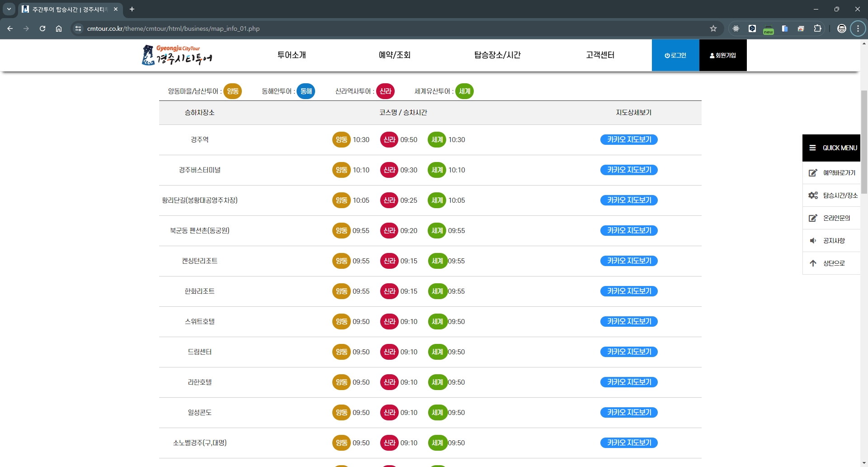Open the 투어소개 navigation menu
Viewport: 868px width, 467px height.
pos(292,55)
